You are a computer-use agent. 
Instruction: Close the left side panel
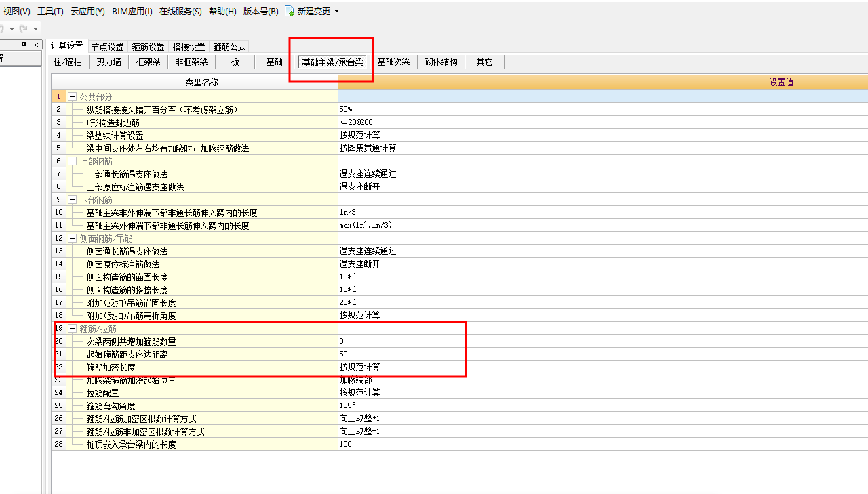(x=36, y=45)
